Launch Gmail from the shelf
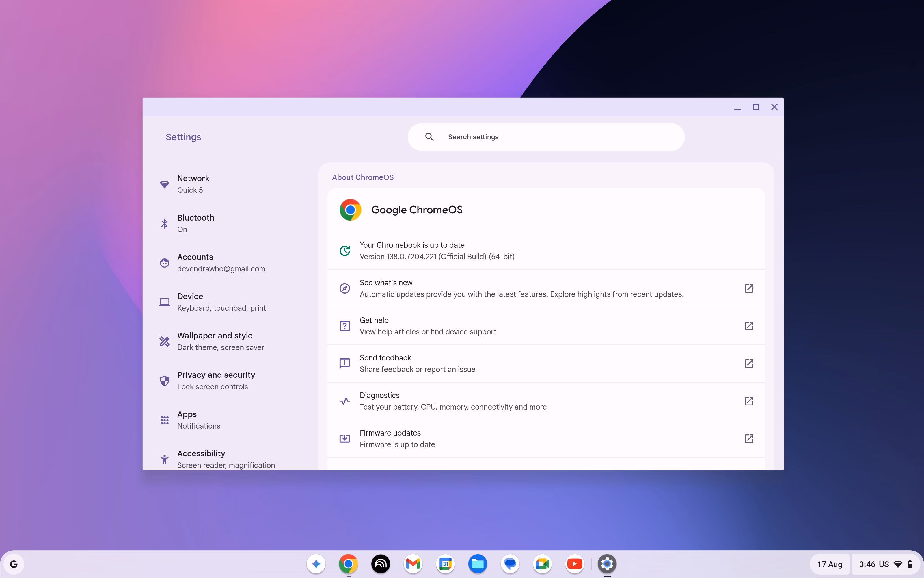 tap(413, 564)
